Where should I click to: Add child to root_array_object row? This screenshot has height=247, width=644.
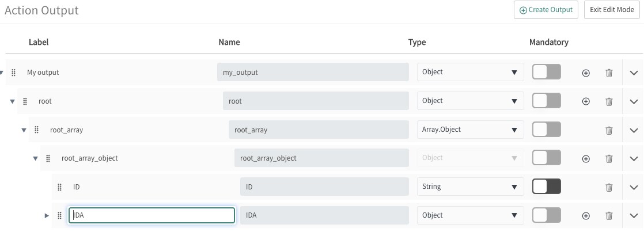coord(586,159)
